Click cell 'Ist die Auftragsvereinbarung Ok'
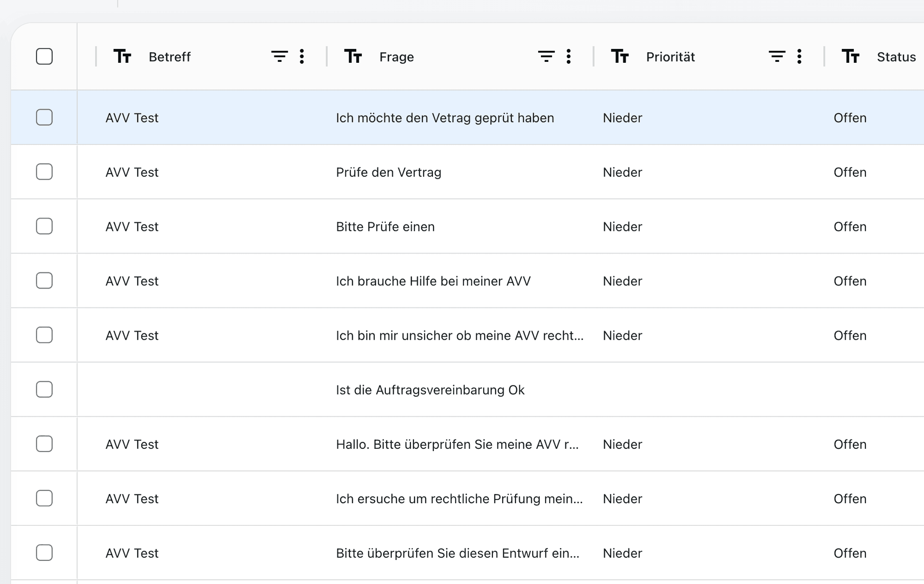 (430, 391)
